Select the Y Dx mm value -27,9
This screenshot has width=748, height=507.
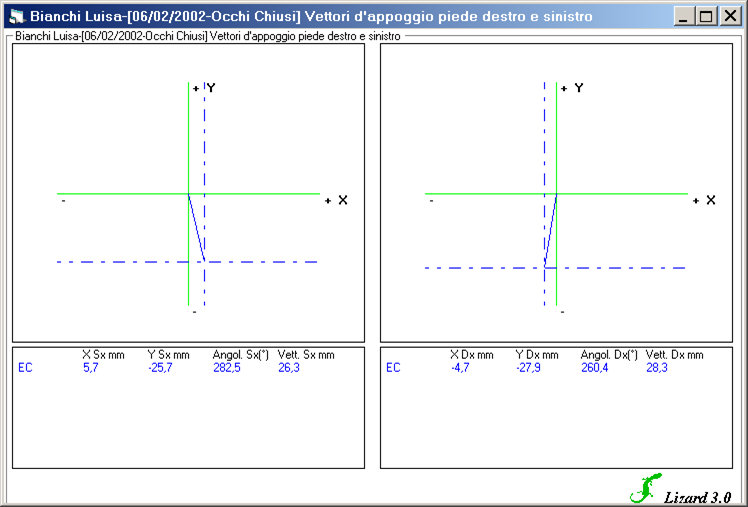point(528,368)
